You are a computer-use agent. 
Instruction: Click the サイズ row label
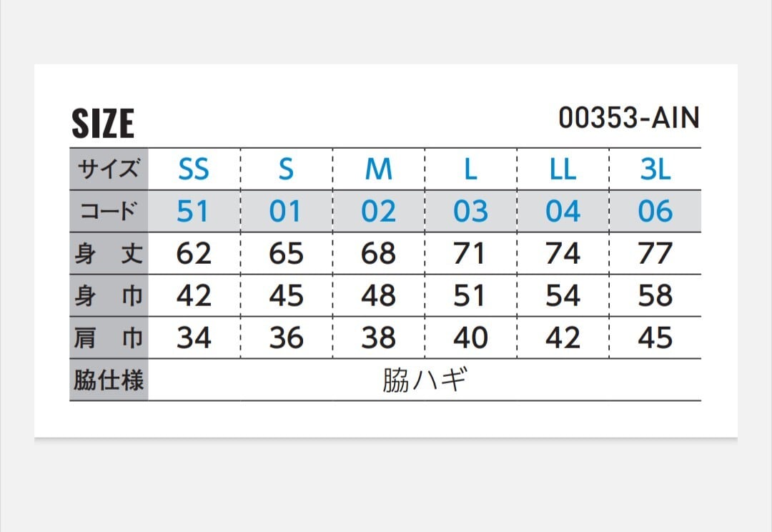(109, 169)
